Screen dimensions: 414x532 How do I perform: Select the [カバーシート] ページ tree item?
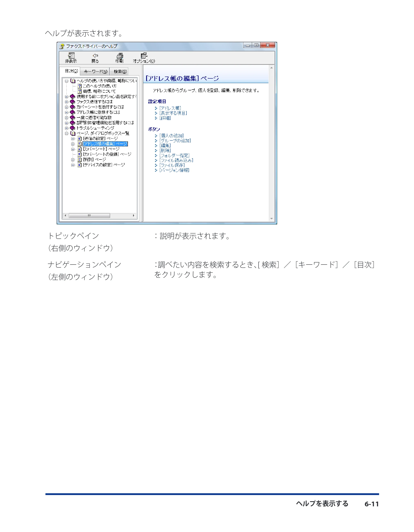(101, 149)
